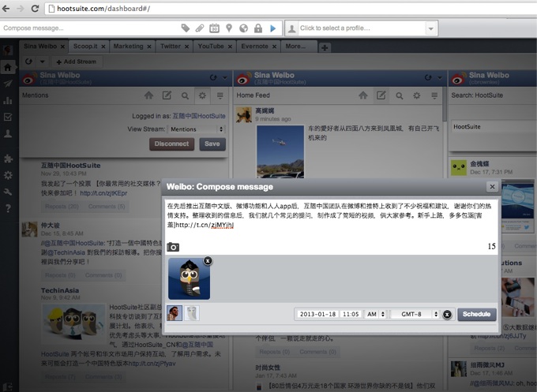This screenshot has height=392, width=537.
Task: Click the Disconnect button
Action: tap(171, 144)
